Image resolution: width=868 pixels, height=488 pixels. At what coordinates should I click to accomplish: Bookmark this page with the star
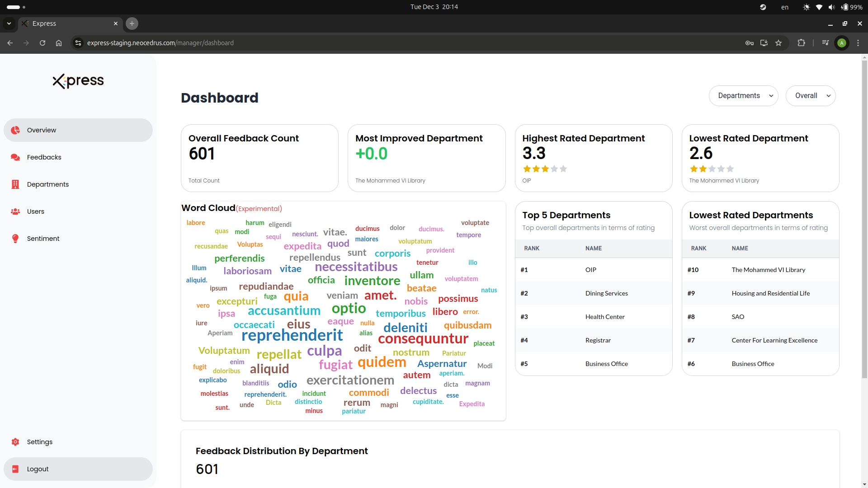click(x=778, y=43)
